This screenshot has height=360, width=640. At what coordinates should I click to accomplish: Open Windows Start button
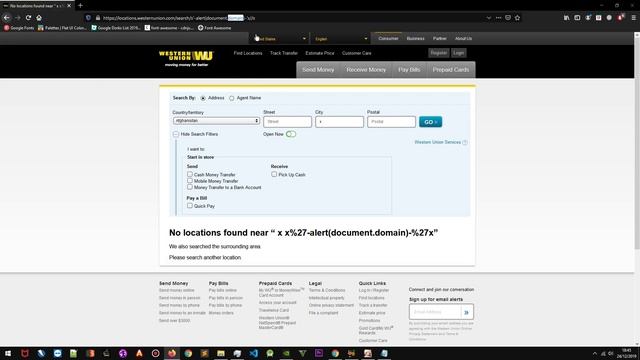[x=8, y=353]
